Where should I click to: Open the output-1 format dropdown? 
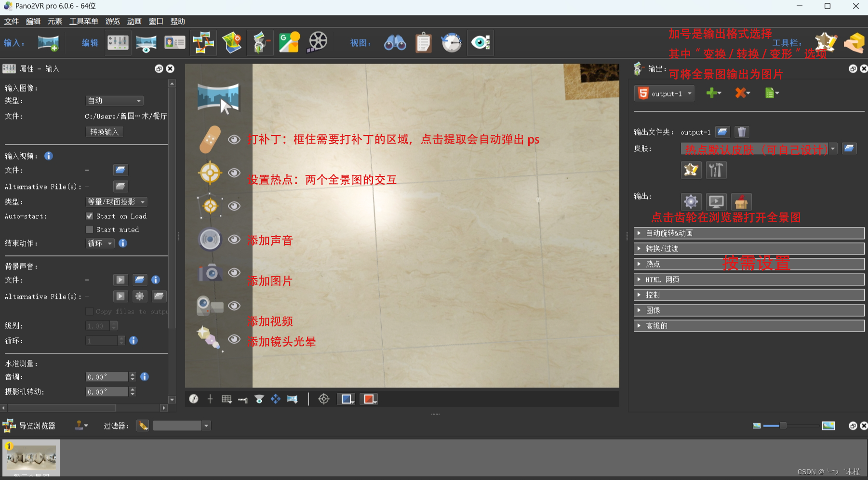click(665, 93)
